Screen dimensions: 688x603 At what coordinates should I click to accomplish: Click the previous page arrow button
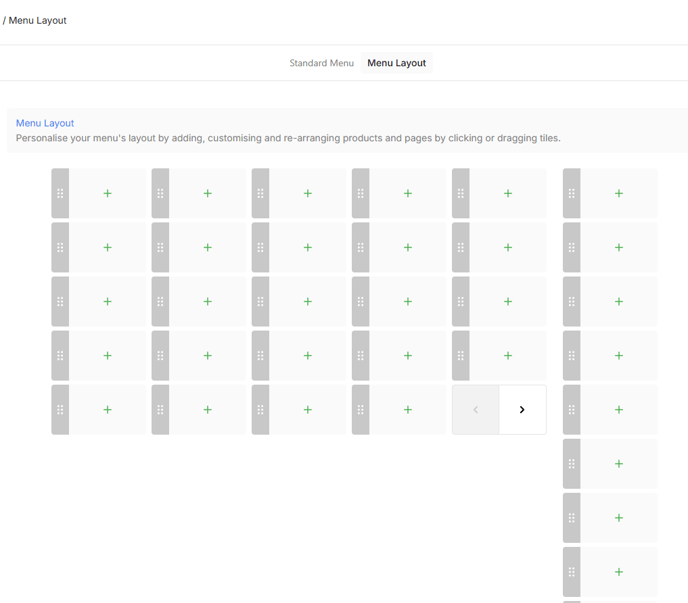tap(476, 409)
